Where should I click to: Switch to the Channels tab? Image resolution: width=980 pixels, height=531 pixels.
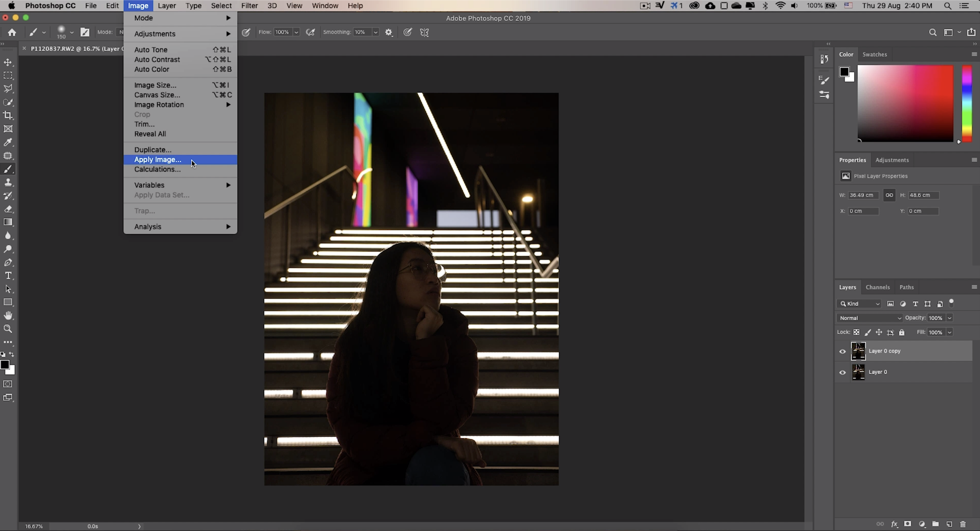877,287
